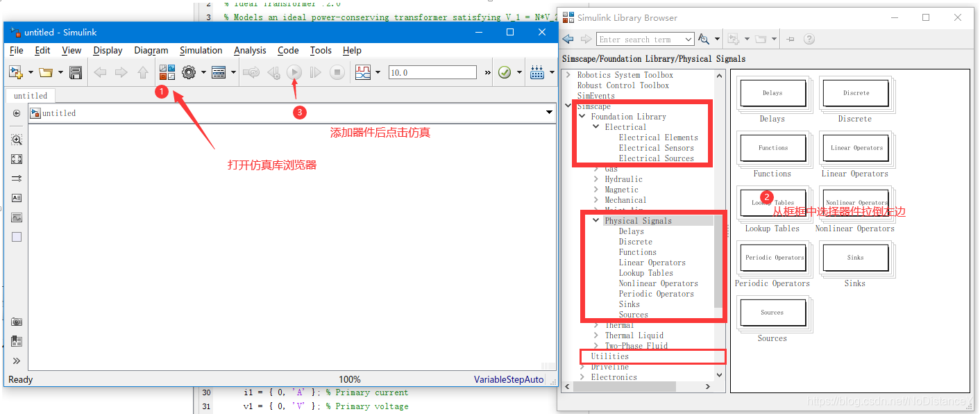Click the Step Forward icon
This screenshot has width=980, height=414.
316,72
